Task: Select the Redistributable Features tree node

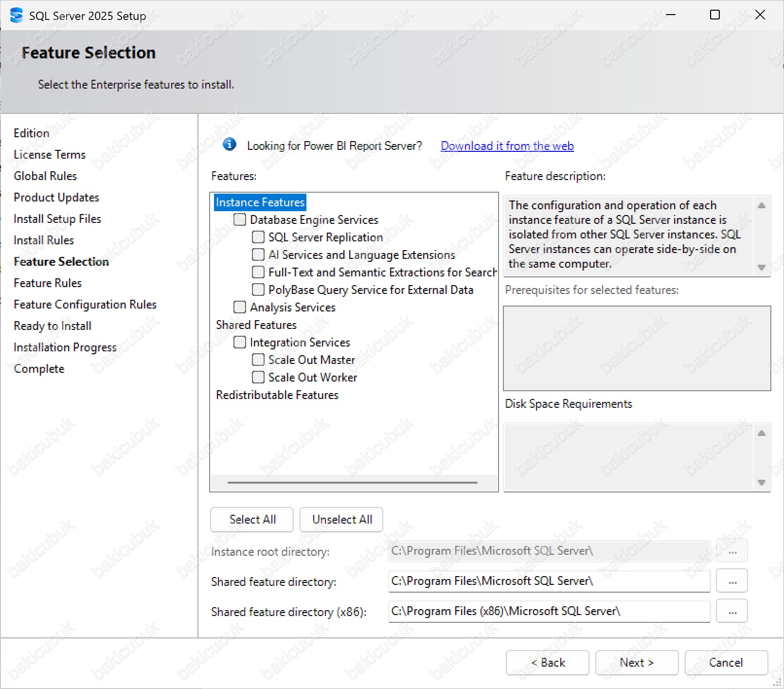Action: click(x=277, y=395)
